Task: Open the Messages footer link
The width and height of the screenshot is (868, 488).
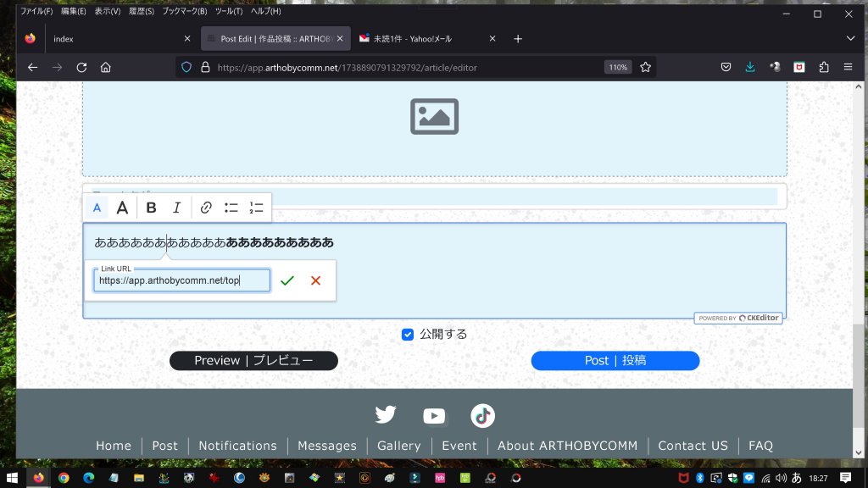Action: (x=327, y=446)
